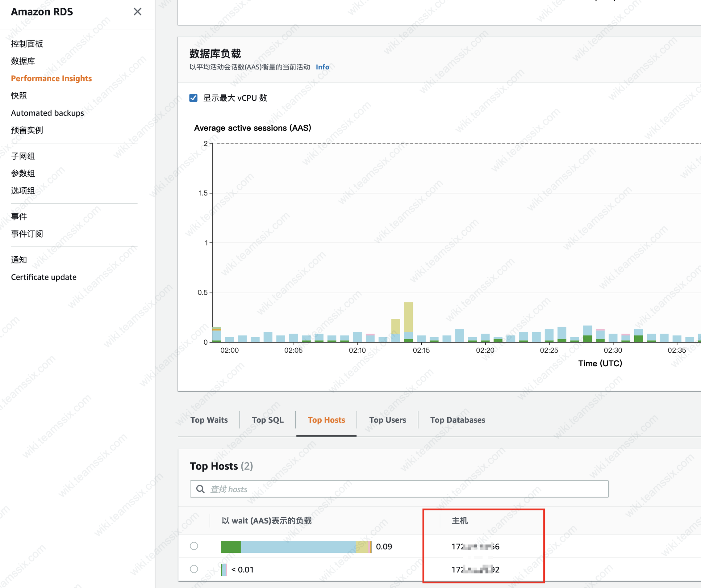701x588 pixels.
Task: Select the radio button for < 0.01 host
Action: click(x=194, y=569)
